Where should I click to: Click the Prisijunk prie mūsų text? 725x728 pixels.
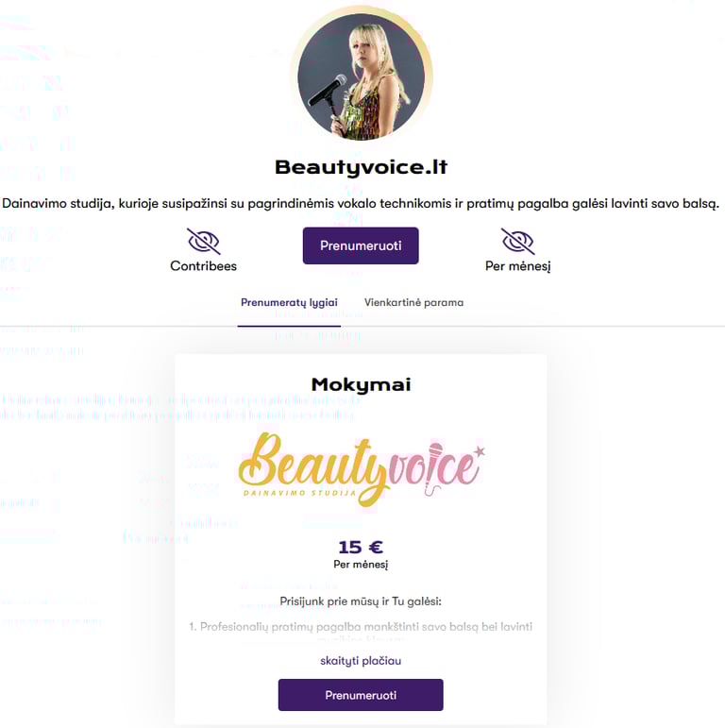361,601
